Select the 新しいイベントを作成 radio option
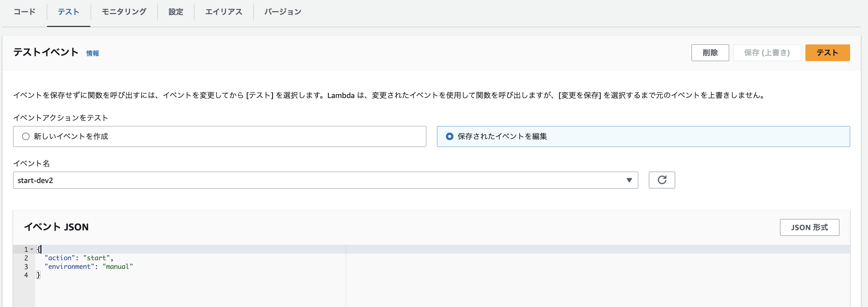The image size is (868, 307). pos(26,137)
